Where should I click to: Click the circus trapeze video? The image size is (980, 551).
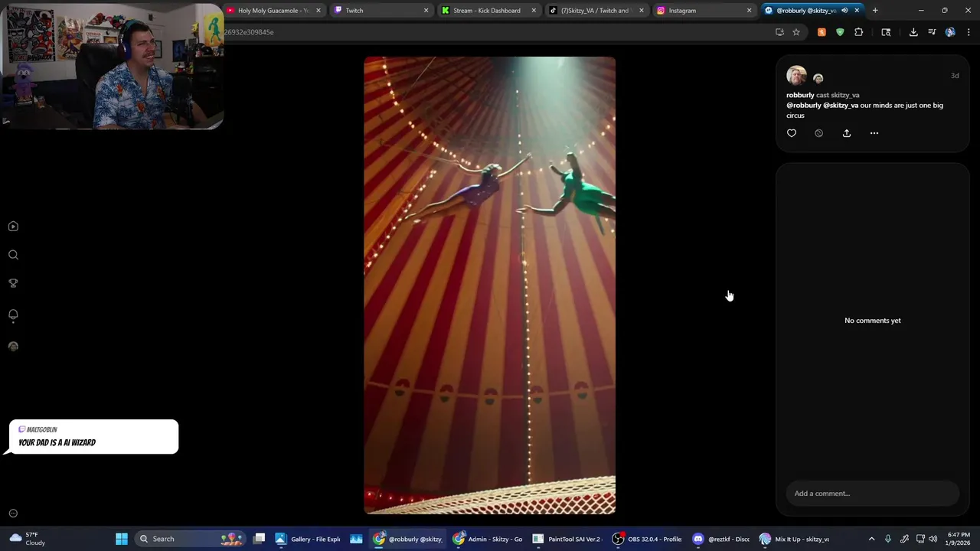point(489,285)
